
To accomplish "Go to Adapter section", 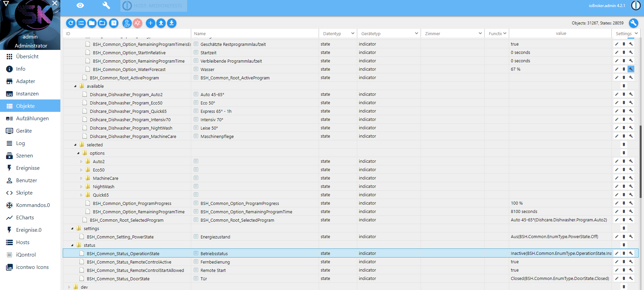I will click(30, 81).
